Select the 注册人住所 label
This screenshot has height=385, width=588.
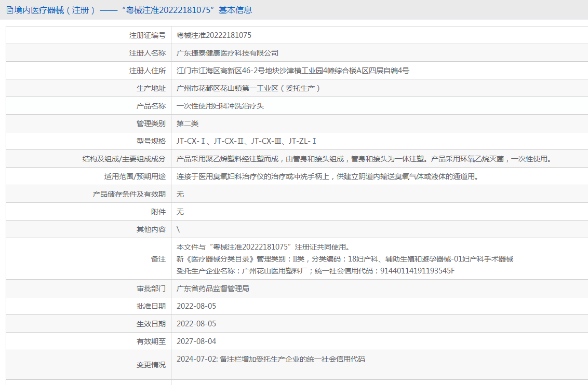point(148,71)
